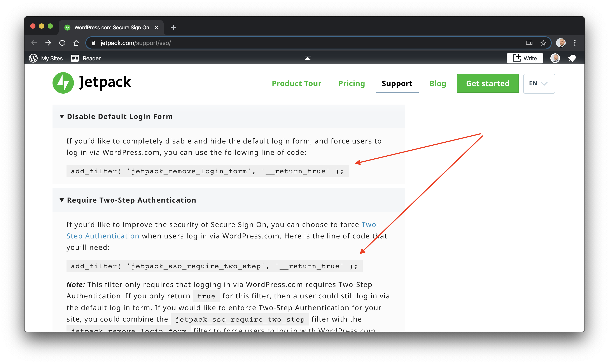Go back using the browser back arrow
609x364 pixels.
pos(34,43)
